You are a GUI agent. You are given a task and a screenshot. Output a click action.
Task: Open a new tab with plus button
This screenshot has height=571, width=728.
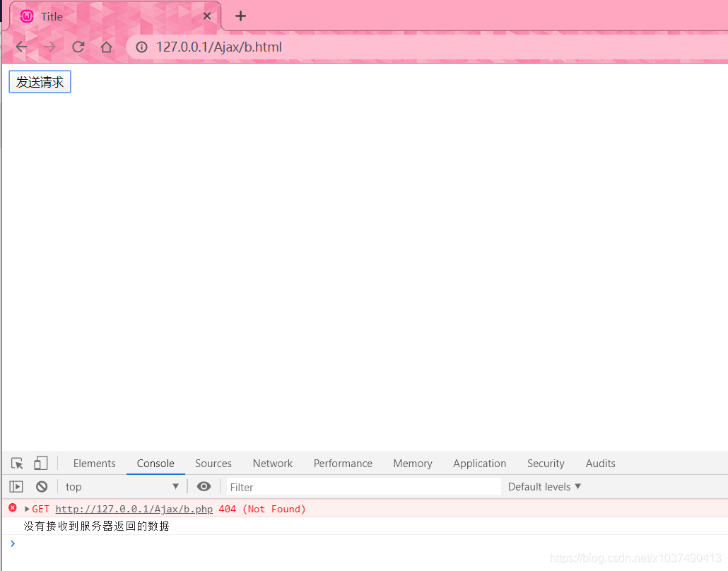point(240,16)
